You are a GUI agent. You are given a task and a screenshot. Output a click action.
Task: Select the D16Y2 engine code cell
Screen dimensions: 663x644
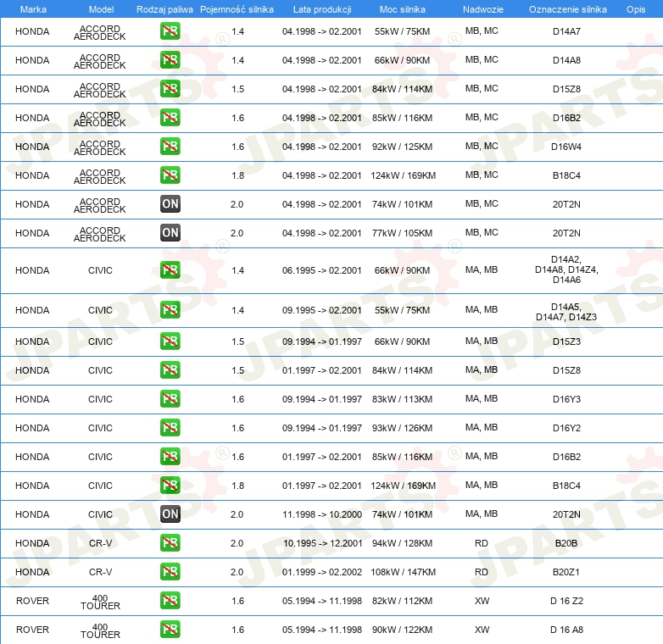pyautogui.click(x=566, y=428)
